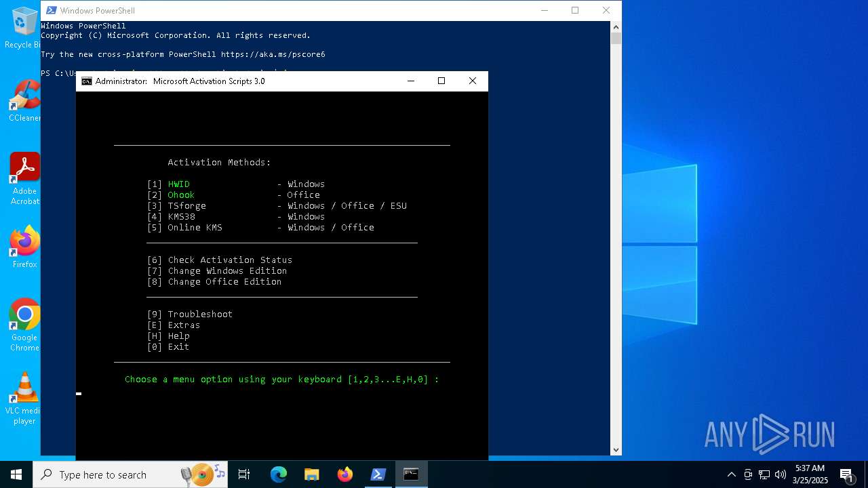This screenshot has height=488, width=868.
Task: Click the aka.ms/pscore6 URL in PowerShell
Action: 273,54
